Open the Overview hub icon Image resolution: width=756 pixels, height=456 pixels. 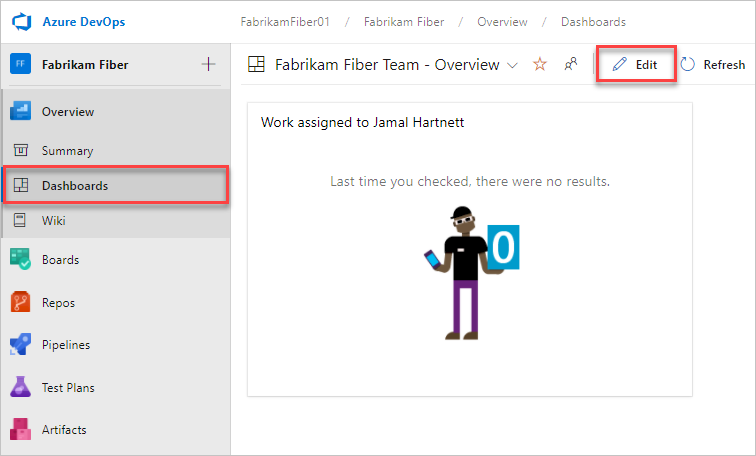pos(20,111)
